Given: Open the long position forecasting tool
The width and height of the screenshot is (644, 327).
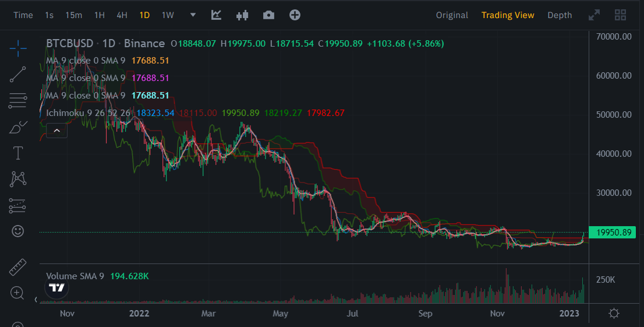Looking at the screenshot, I should tap(17, 206).
